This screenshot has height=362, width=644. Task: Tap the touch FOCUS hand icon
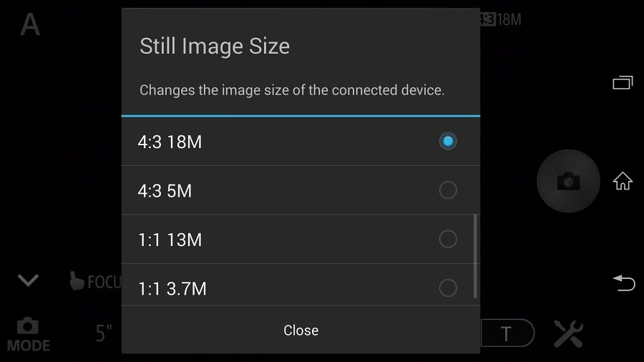pyautogui.click(x=77, y=281)
